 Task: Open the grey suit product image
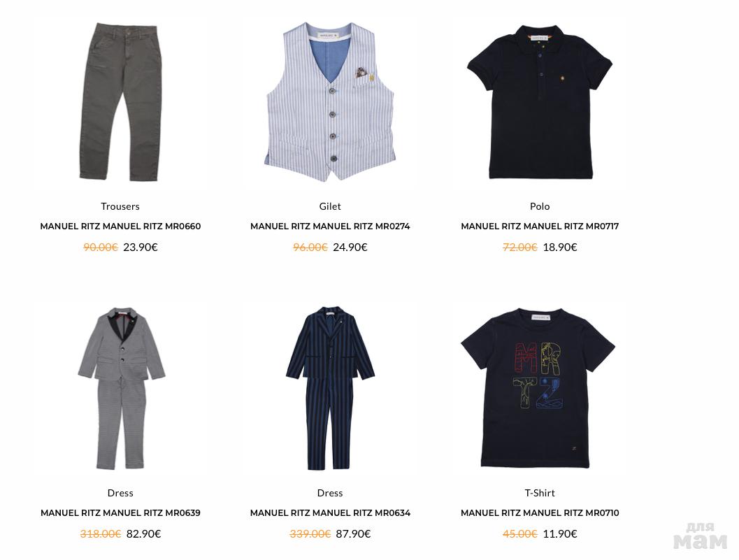pos(121,389)
